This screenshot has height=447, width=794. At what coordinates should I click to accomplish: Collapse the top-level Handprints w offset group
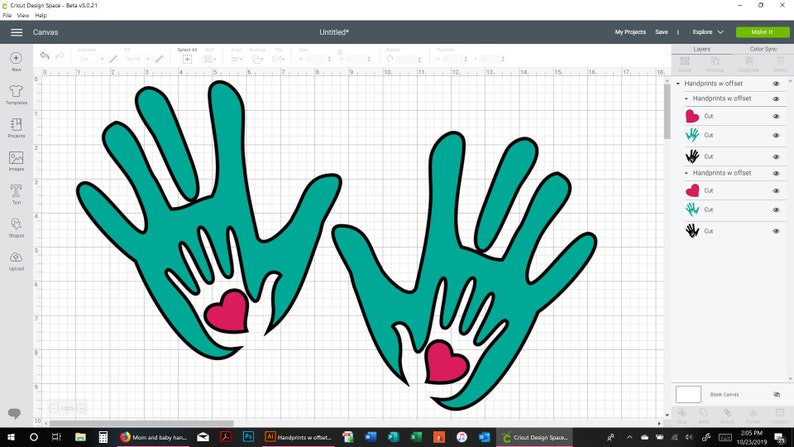[678, 84]
